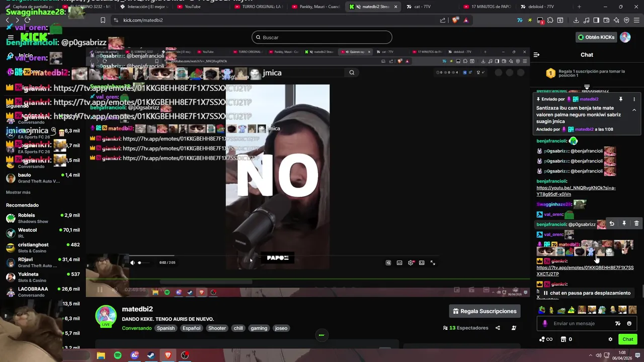Resume chat via 'chat en pausa' banner
Image resolution: width=644 pixels, height=362 pixels.
(x=587, y=293)
